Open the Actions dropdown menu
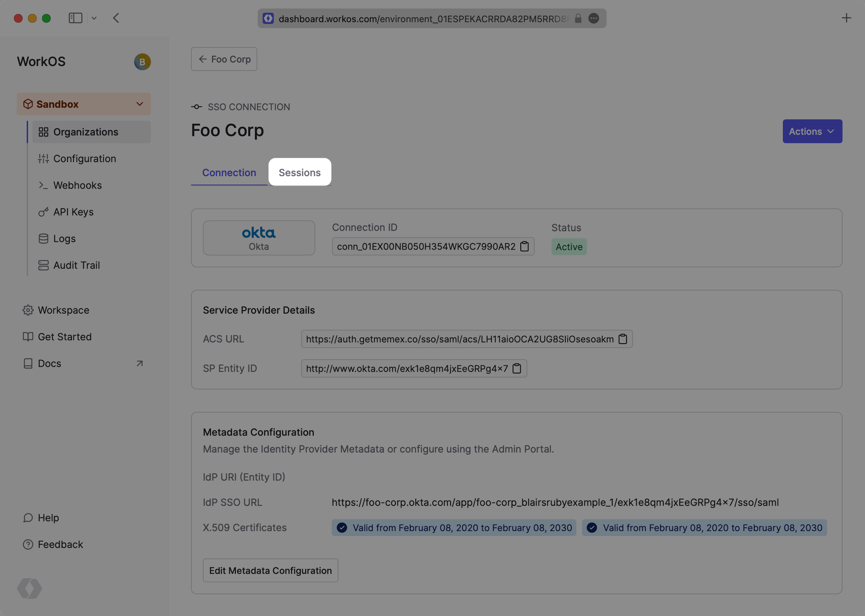This screenshot has height=616, width=865. tap(812, 132)
